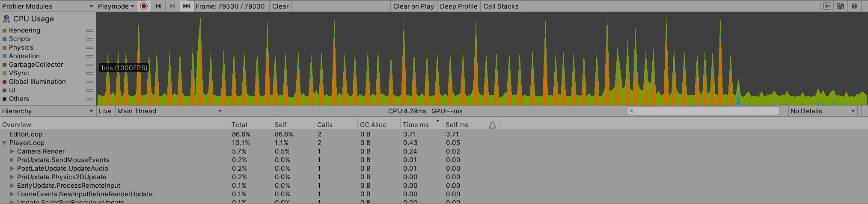Sort by the Self ms column header
The image size is (868, 204).
(464, 125)
